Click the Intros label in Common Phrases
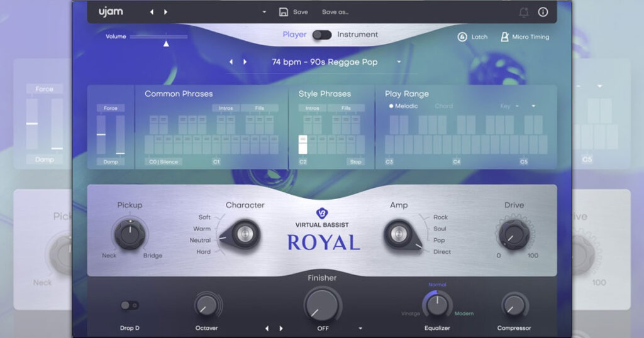Viewport: 644px width, 338px height. click(x=226, y=108)
